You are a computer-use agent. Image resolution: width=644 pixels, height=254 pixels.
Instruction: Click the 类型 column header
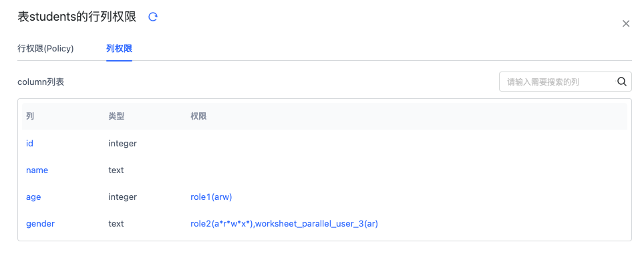(116, 117)
